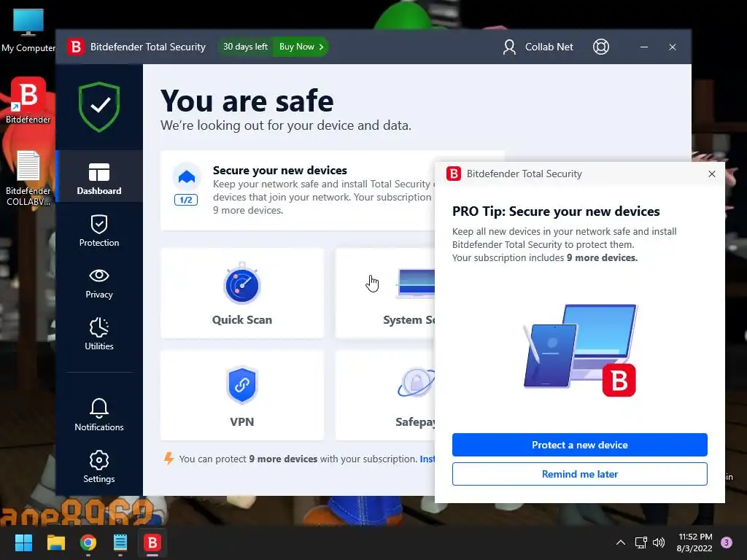
Task: Click the network icon in system tray
Action: pyautogui.click(x=640, y=542)
